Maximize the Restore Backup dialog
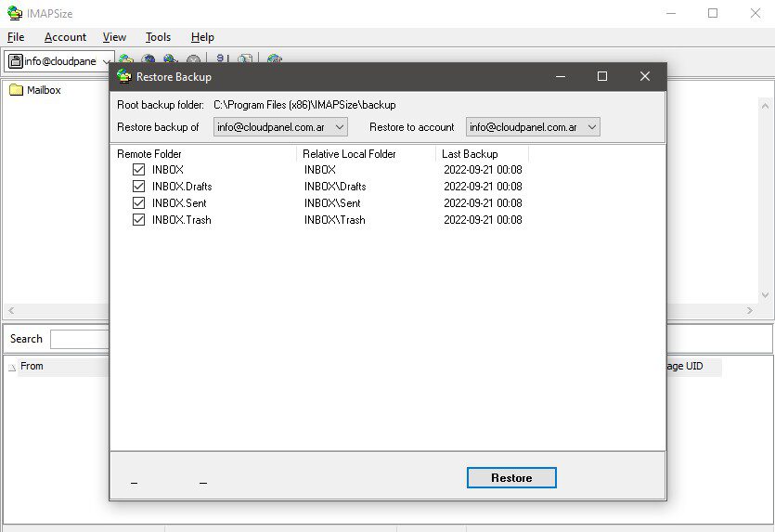775x532 pixels. coord(602,76)
